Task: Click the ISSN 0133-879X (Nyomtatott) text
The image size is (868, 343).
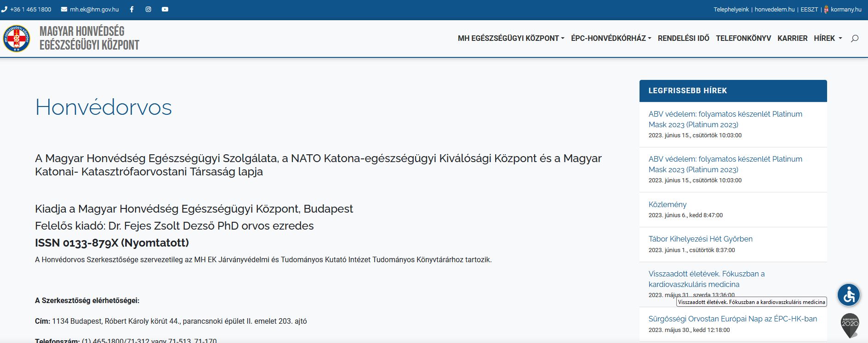Action: pos(112,243)
